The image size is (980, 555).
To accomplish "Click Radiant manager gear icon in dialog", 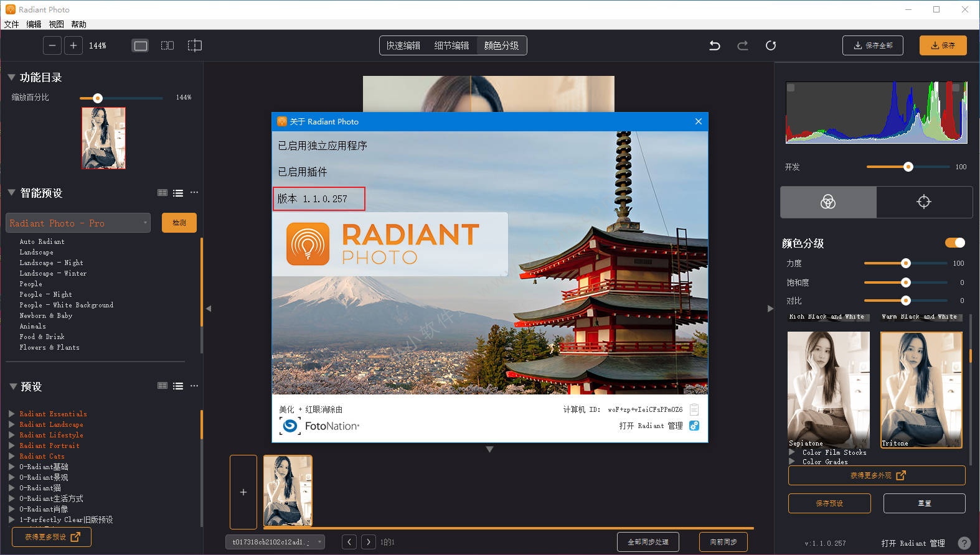I will [694, 426].
